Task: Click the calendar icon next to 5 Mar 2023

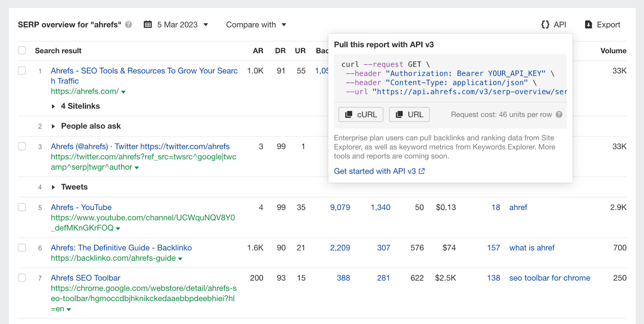Action: click(148, 25)
